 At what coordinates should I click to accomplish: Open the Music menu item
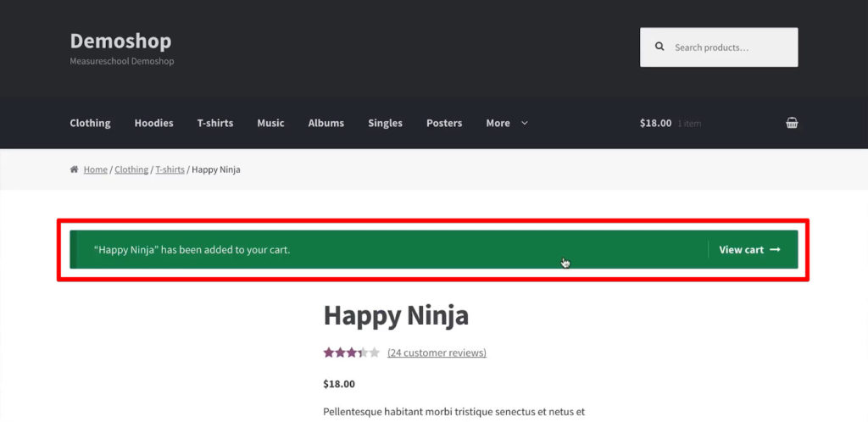270,123
